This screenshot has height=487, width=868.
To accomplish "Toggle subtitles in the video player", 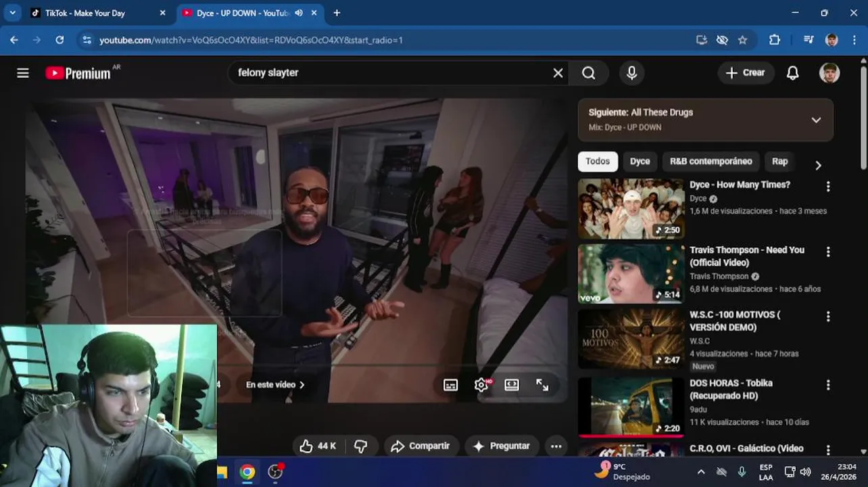I will tap(450, 385).
